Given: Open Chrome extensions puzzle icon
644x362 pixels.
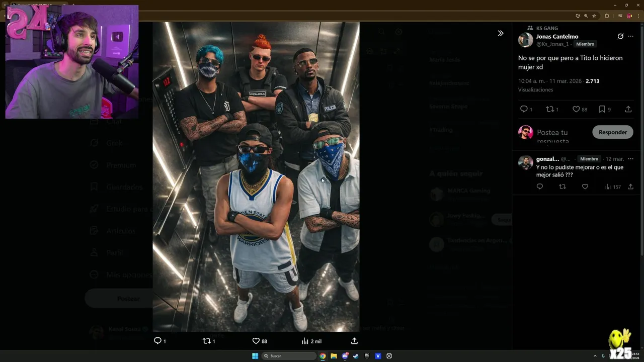Looking at the screenshot, I should click(x=607, y=16).
